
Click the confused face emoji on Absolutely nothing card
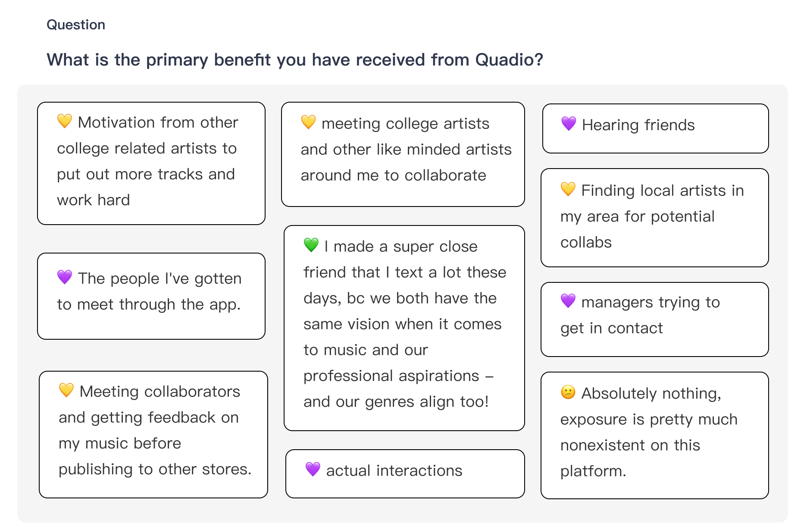(x=568, y=392)
